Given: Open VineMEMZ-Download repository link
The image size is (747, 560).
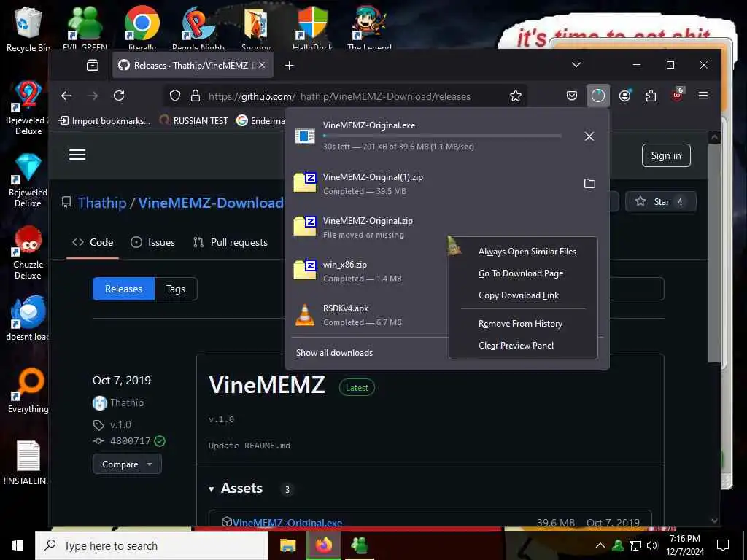Looking at the screenshot, I should 211,203.
